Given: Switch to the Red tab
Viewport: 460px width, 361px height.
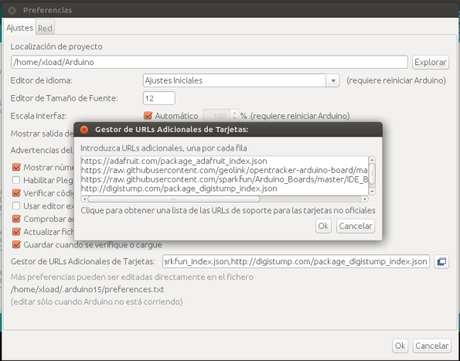Looking at the screenshot, I should (x=45, y=28).
